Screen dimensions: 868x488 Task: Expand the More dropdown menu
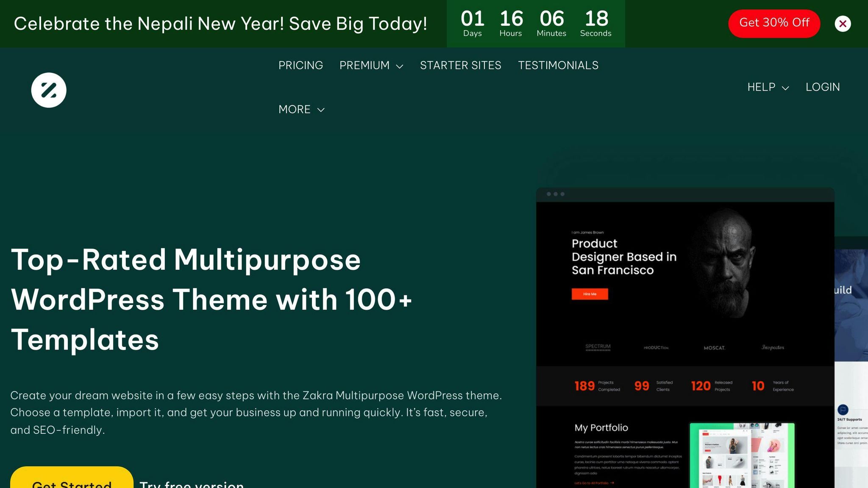click(x=301, y=109)
